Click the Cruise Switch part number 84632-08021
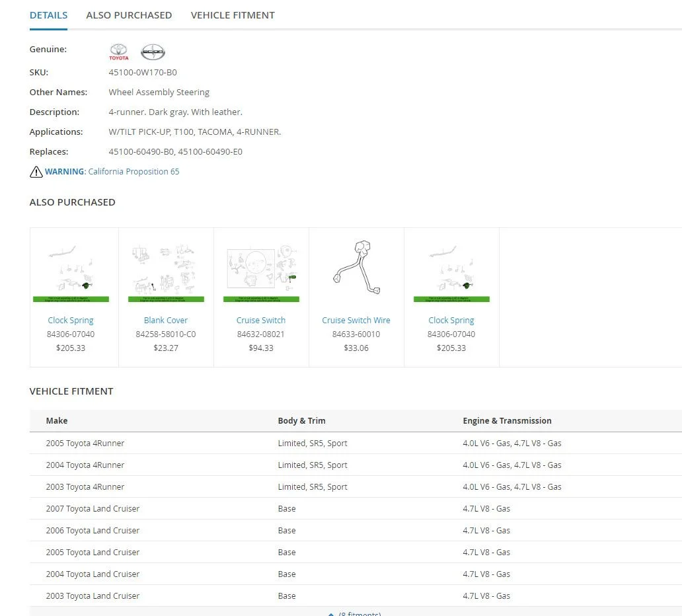This screenshot has height=616, width=682. 261,334
